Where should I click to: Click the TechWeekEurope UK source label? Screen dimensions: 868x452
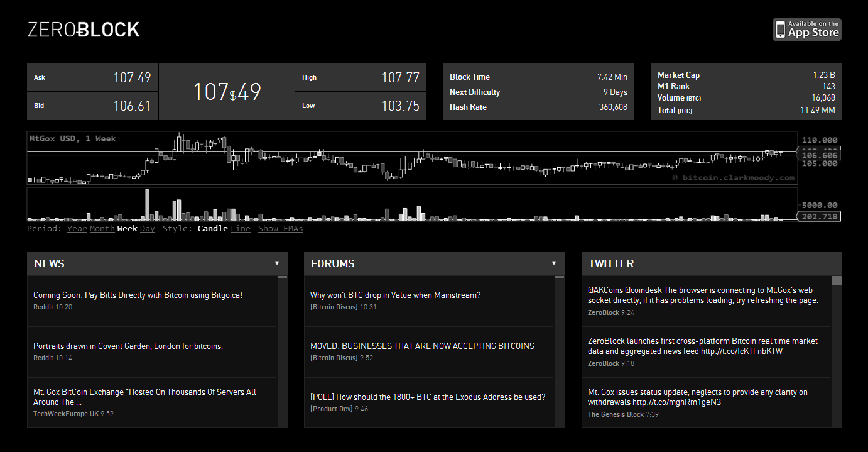click(x=73, y=414)
